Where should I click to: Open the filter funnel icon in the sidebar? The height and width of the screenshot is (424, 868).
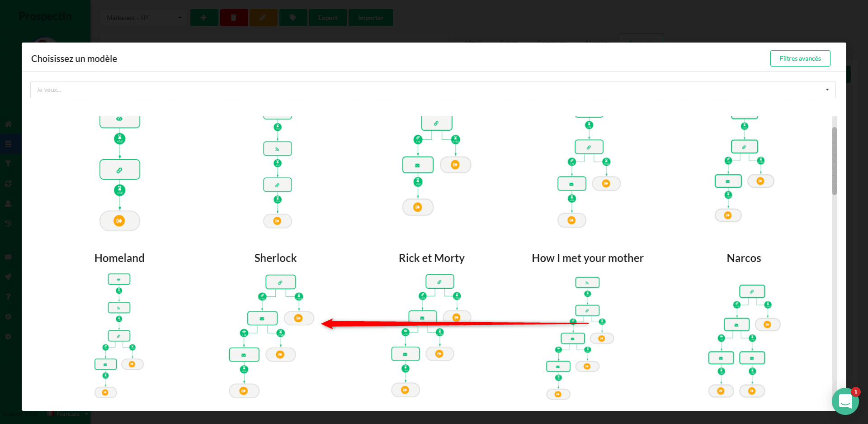[8, 163]
